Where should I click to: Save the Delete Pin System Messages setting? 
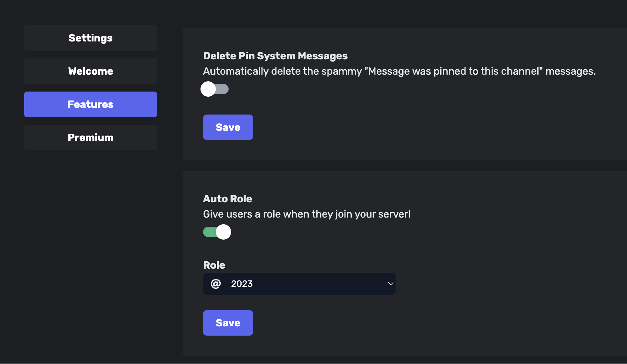(228, 127)
